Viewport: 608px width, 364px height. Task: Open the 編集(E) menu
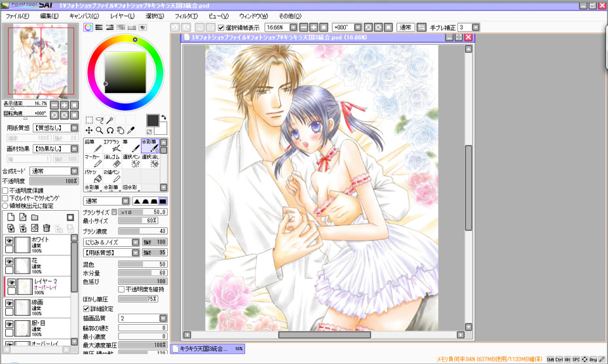[x=49, y=16]
